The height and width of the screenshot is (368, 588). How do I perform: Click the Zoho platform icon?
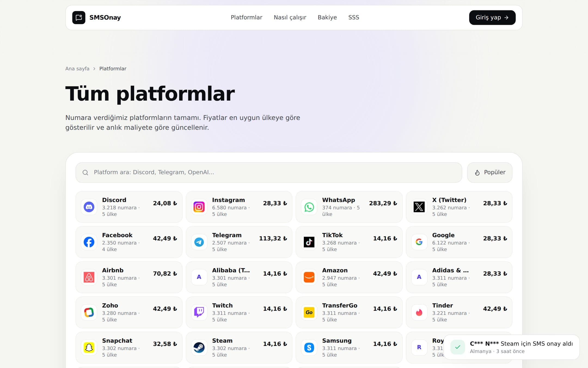pos(89,312)
